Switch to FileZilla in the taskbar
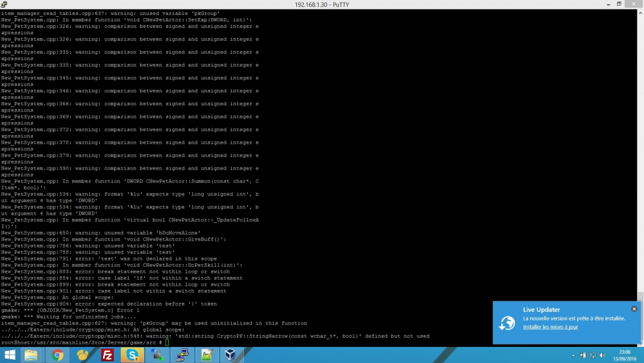 coord(108,355)
